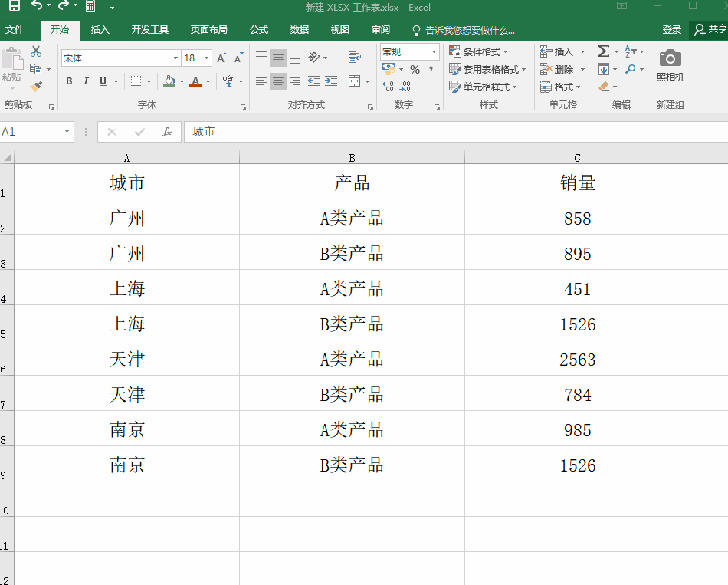Viewport: 728px width, 585px height.
Task: Open the 宋体 font name dropdown
Action: click(x=175, y=58)
